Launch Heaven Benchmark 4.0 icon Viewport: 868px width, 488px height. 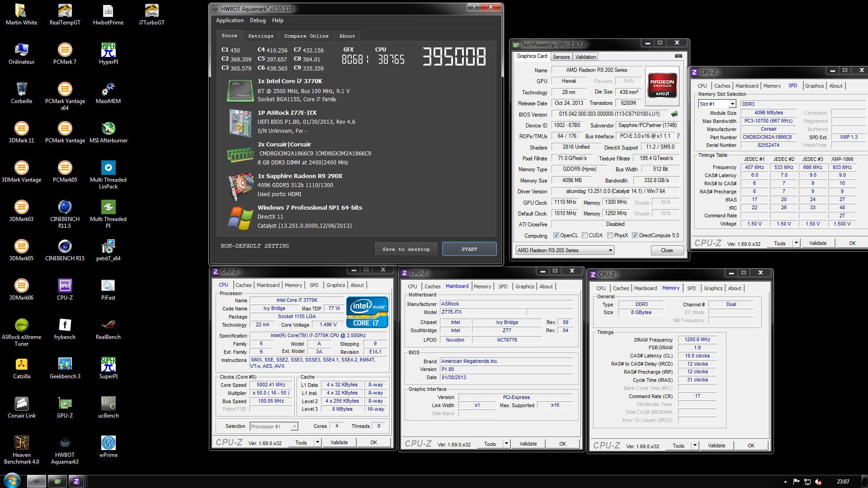click(x=22, y=450)
